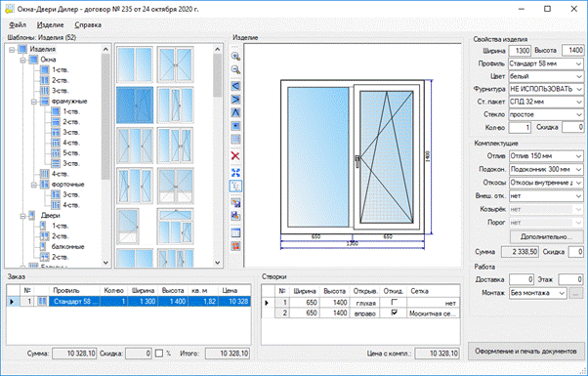Click the Доставка input field

pyautogui.click(x=522, y=279)
